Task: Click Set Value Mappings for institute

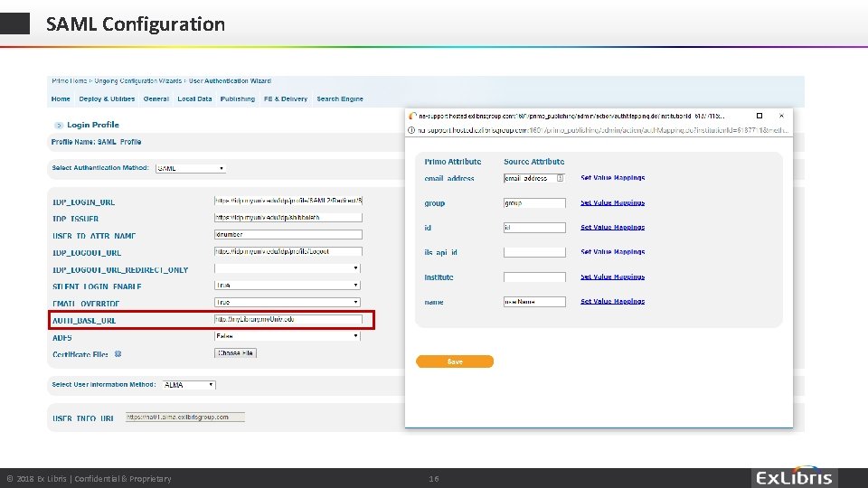Action: click(x=613, y=277)
